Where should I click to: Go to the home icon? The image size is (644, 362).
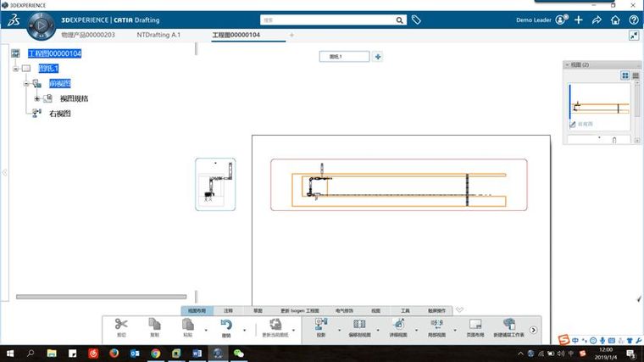[x=615, y=19]
